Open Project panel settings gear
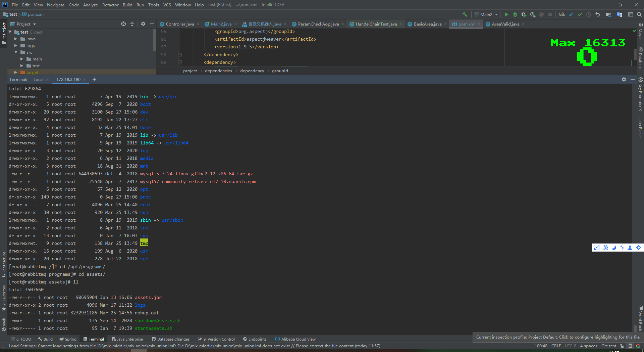The image size is (644, 352). pyautogui.click(x=143, y=24)
